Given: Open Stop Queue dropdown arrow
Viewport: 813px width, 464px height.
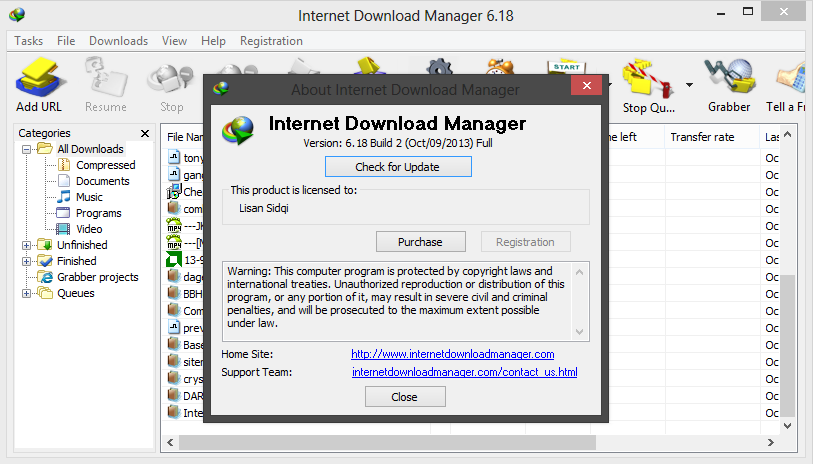Looking at the screenshot, I should [690, 85].
